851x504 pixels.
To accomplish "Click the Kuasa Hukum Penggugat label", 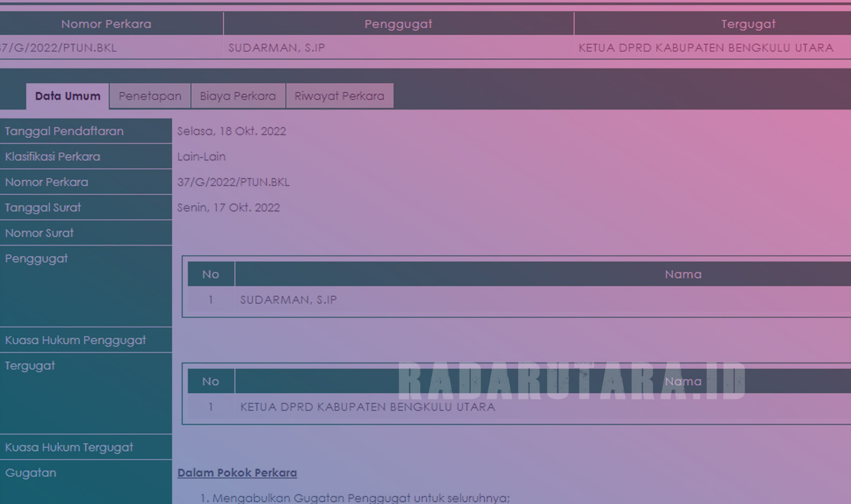I will tap(75, 340).
